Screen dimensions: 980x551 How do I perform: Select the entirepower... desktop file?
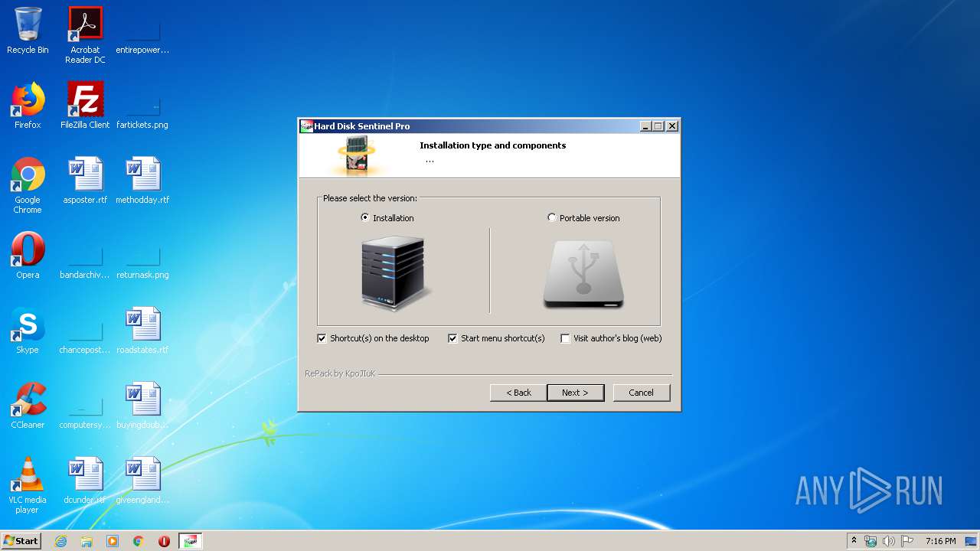142,34
